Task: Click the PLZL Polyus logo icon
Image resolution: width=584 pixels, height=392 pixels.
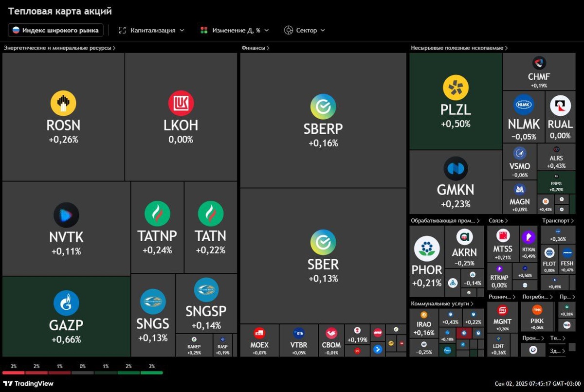Action: tap(456, 88)
